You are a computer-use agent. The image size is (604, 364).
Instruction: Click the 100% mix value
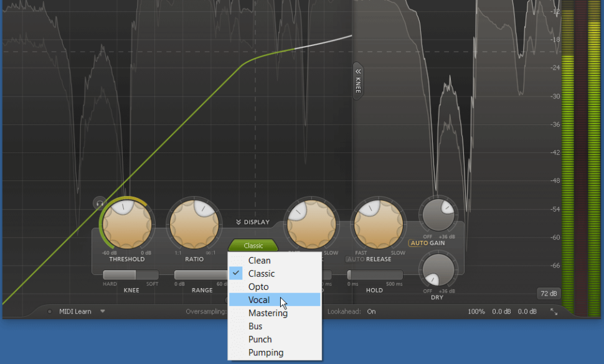coord(476,312)
